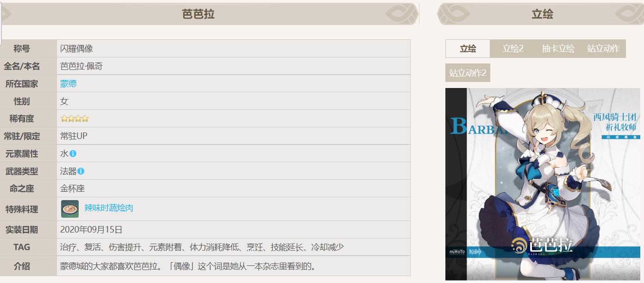Click the 芭芭拉 section header title
This screenshot has width=644, height=283.
(198, 14)
